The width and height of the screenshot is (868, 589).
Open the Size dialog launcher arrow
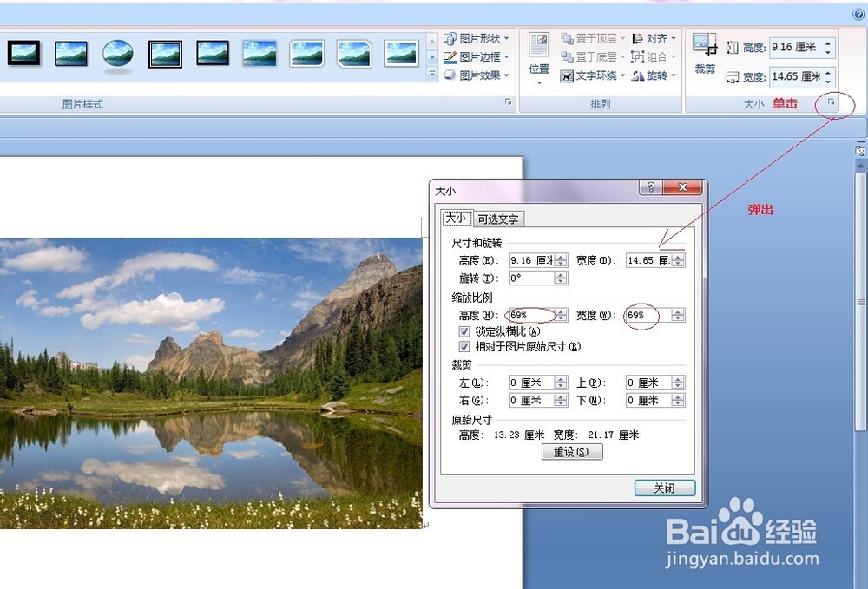832,103
